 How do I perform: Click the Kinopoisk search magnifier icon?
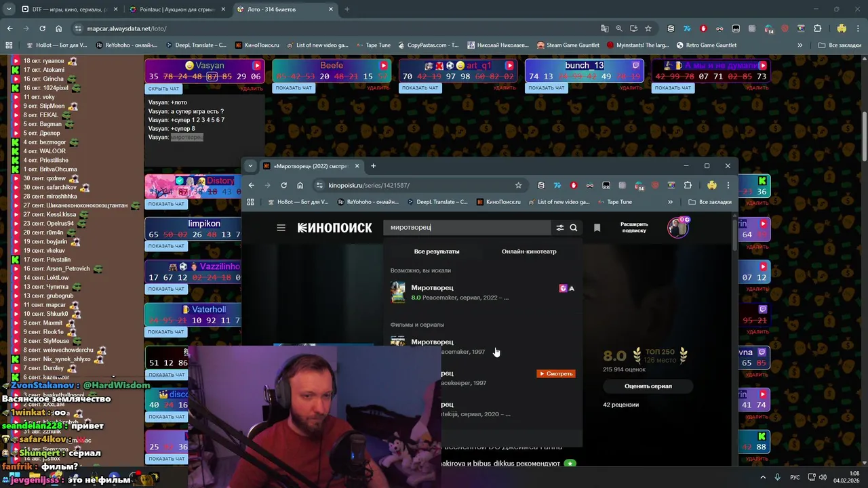[x=574, y=228]
